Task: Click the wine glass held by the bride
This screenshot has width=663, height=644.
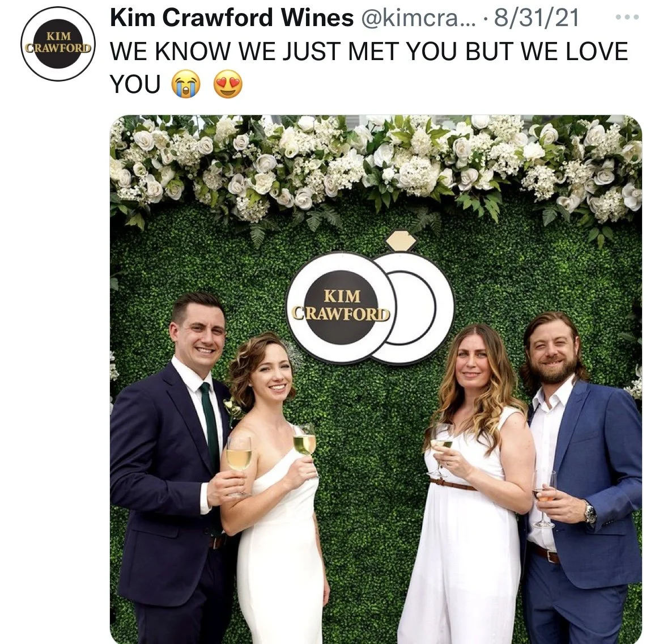Action: [x=305, y=448]
